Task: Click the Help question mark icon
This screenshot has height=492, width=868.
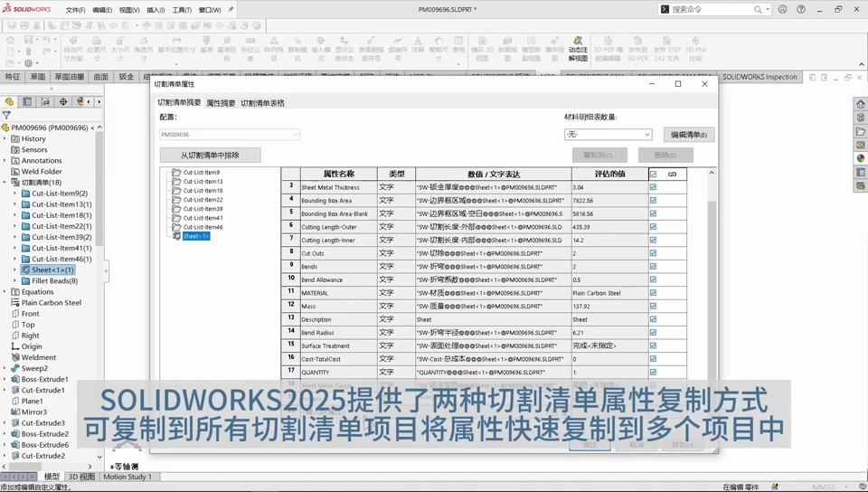Action: pos(801,9)
